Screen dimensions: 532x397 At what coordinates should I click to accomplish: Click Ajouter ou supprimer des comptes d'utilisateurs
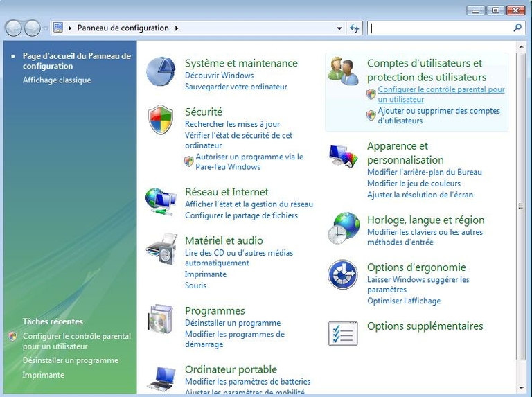438,116
